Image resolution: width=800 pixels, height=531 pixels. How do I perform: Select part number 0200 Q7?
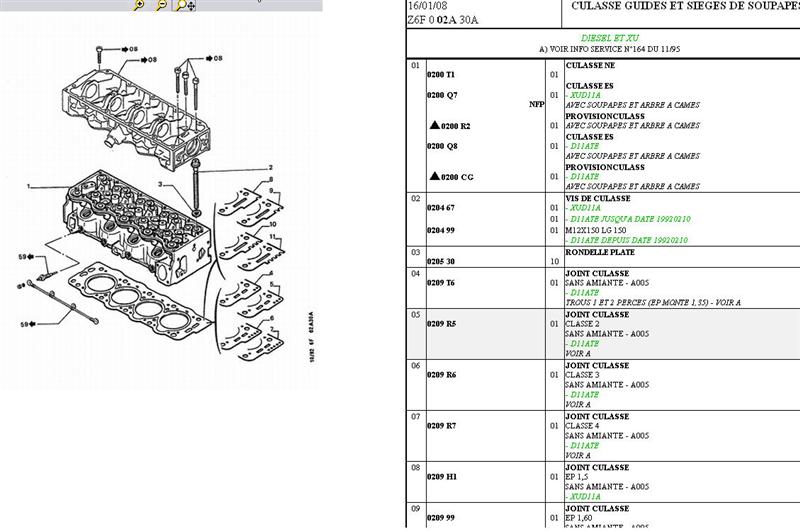pos(442,95)
